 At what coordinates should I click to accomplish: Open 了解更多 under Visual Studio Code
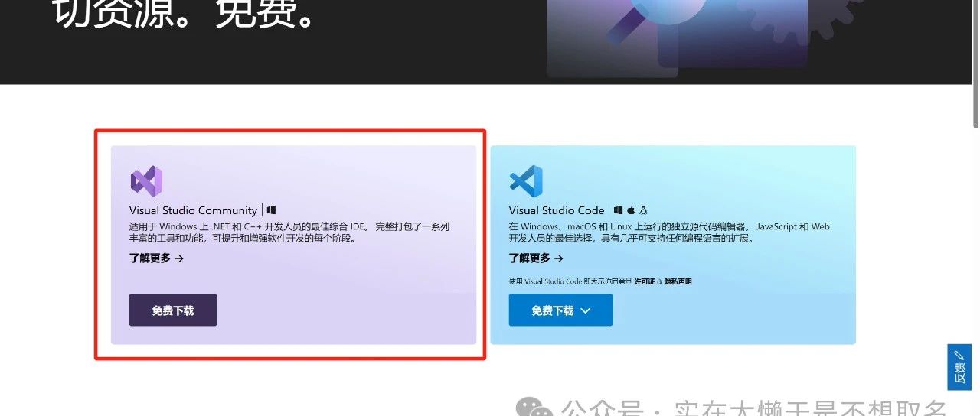click(x=536, y=258)
